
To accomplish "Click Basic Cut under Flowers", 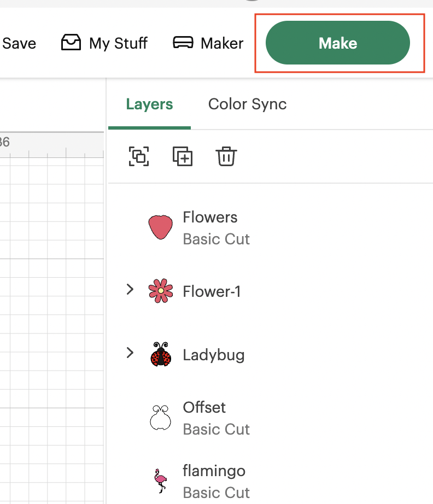I will pos(216,239).
